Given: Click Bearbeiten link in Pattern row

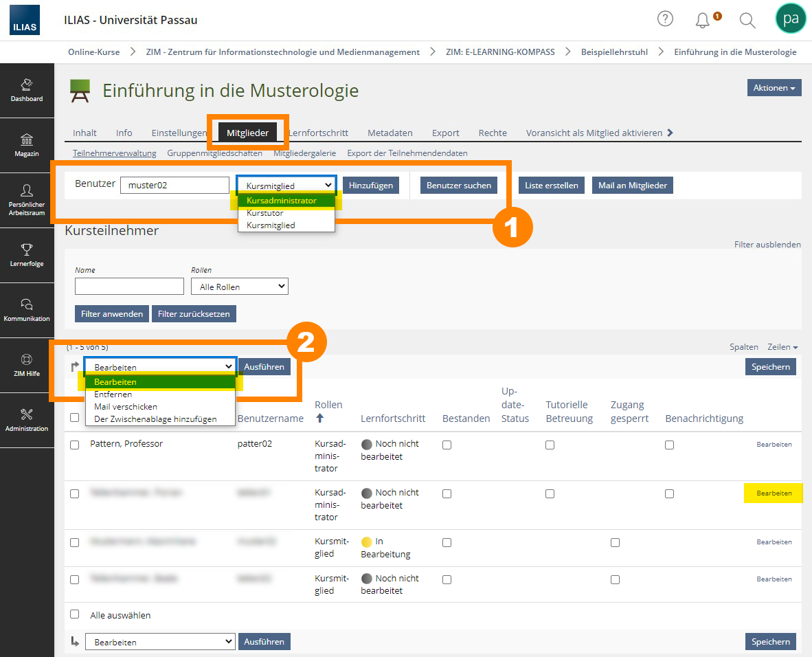Looking at the screenshot, I should (x=774, y=444).
